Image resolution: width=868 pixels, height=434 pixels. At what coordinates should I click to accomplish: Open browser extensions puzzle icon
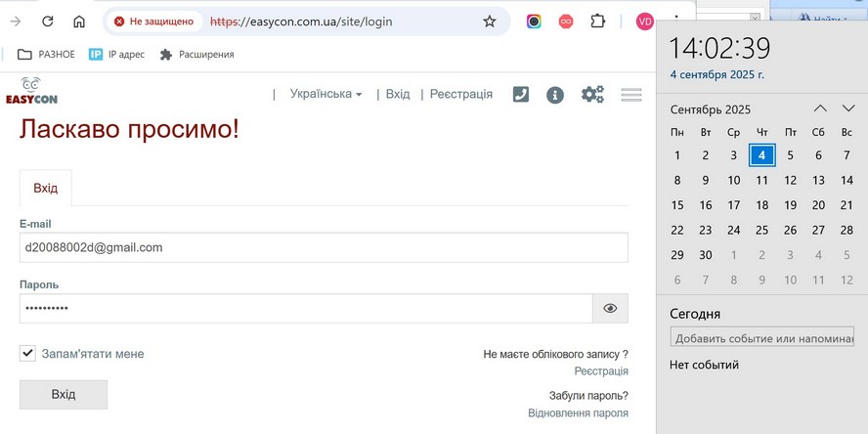598,22
